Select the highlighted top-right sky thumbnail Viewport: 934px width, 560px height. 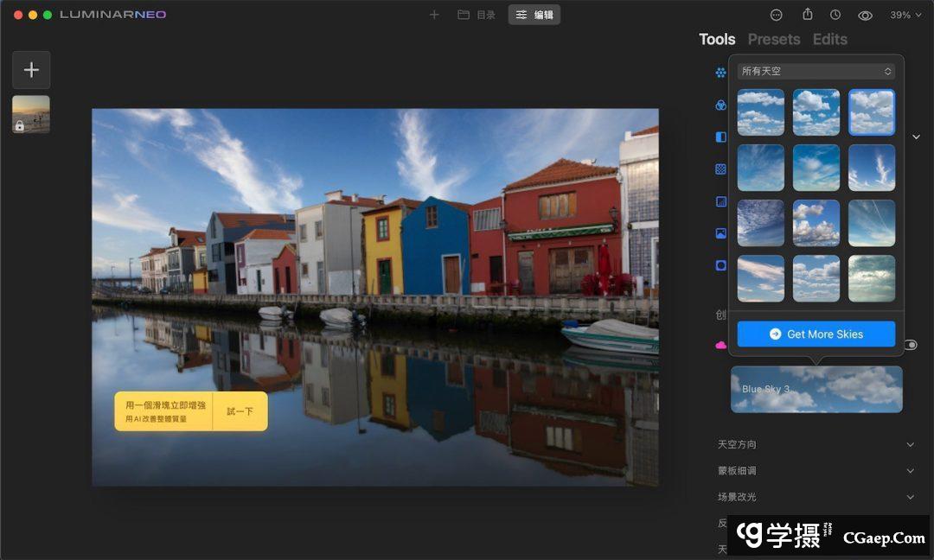click(872, 112)
